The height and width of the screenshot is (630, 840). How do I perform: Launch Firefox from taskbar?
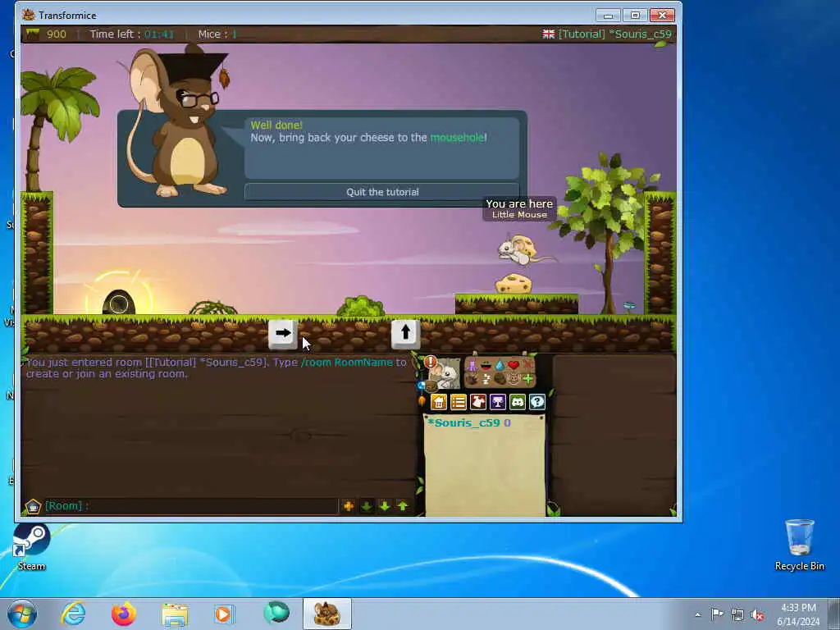click(x=124, y=614)
